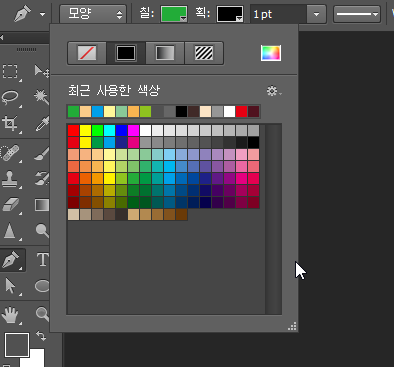The width and height of the screenshot is (394, 367).
Task: Select the Lasso tool
Action: [x=10, y=98]
